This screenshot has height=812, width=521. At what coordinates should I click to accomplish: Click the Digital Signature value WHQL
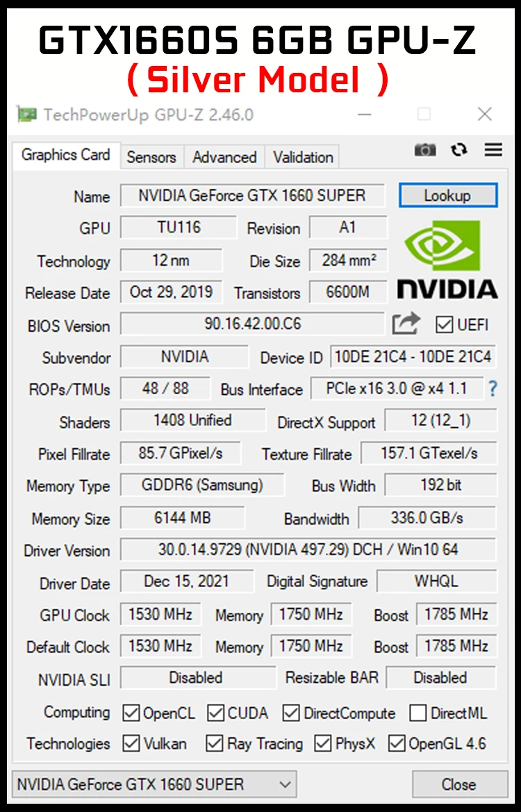click(436, 582)
